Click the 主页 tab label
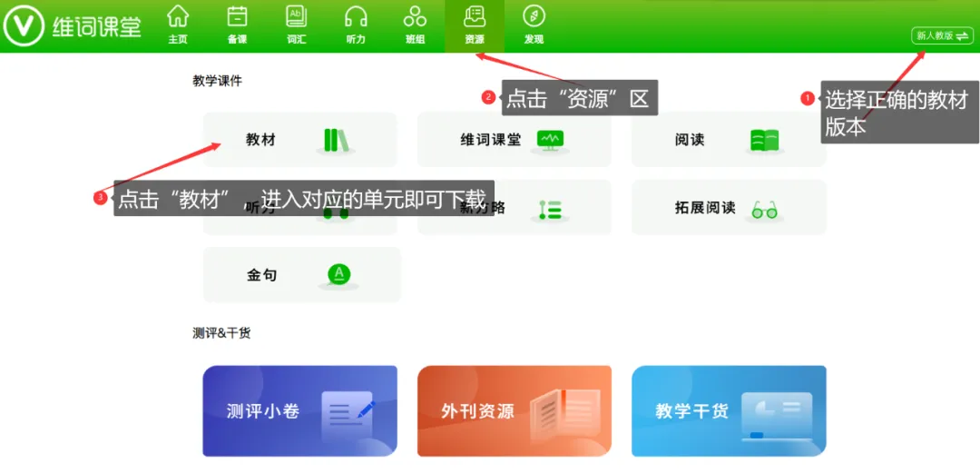 178,39
